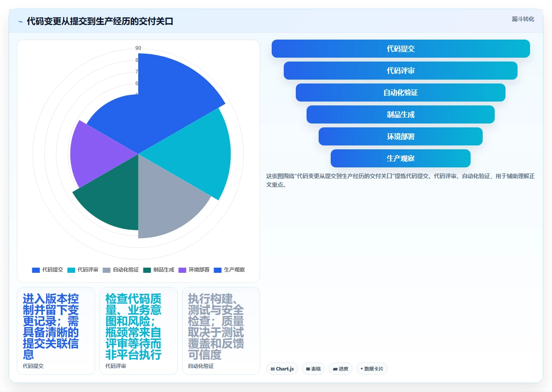Toggle the gray 自动化验证 legend swatch
Screen dimensions: 552x392
click(107, 270)
